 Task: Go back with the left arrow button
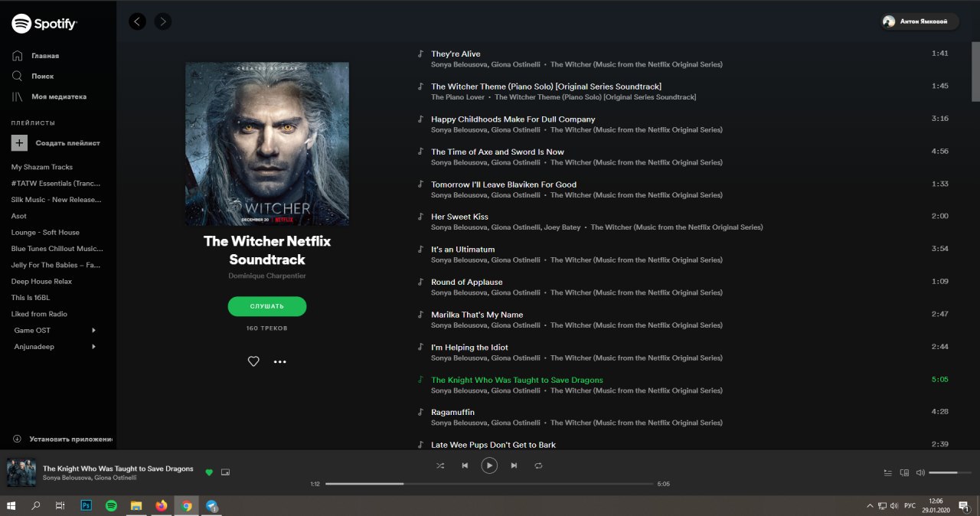click(137, 21)
